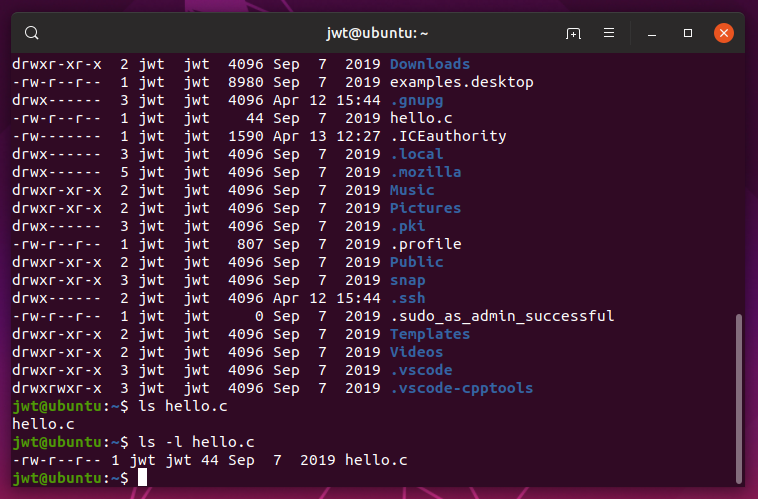758x499 pixels.
Task: Open the terminal hamburger menu
Action: point(609,33)
